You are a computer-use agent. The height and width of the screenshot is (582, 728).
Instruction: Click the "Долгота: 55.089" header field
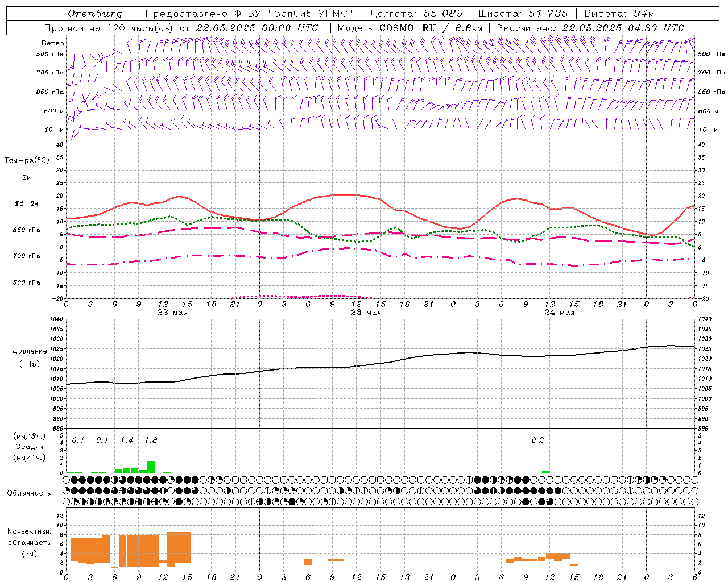(416, 14)
